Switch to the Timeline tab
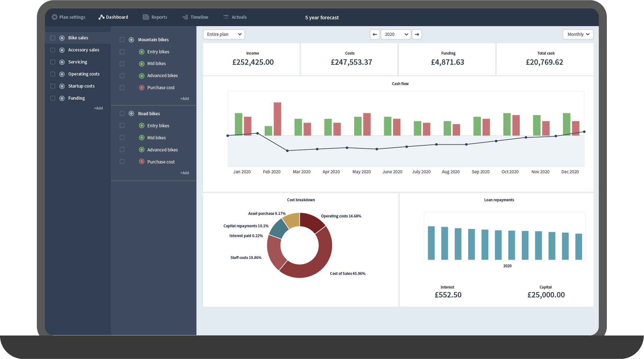The width and height of the screenshot is (644, 359). pos(195,17)
